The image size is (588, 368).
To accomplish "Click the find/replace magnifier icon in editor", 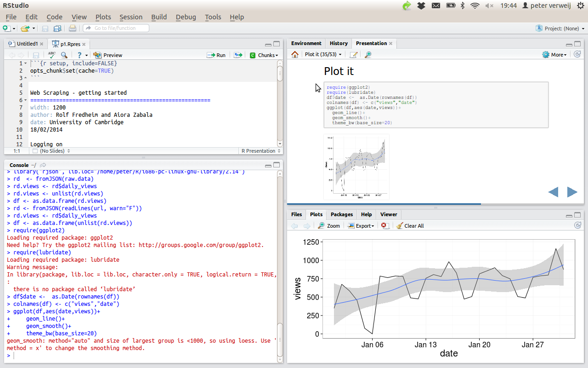I will point(64,55).
